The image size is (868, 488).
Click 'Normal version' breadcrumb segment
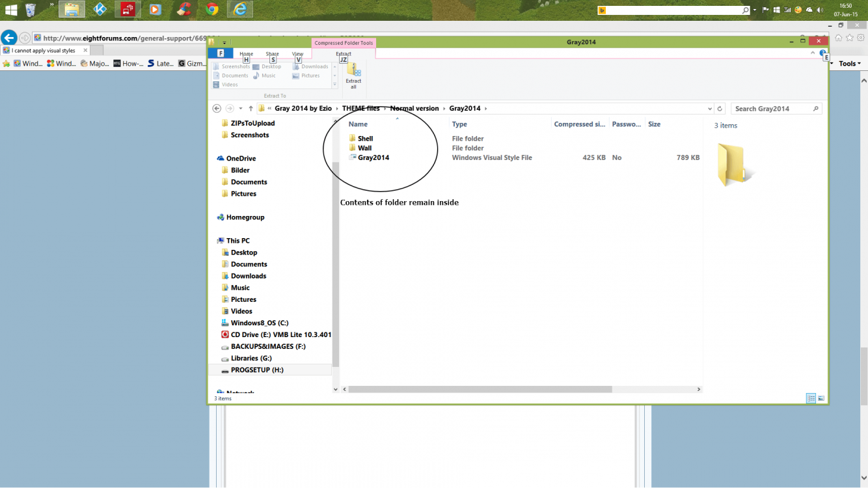point(414,109)
